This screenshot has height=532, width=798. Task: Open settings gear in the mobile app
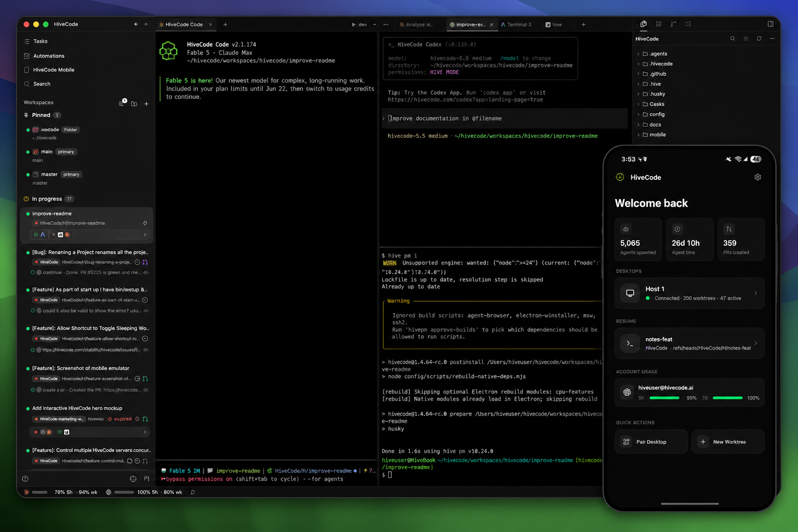click(x=757, y=177)
